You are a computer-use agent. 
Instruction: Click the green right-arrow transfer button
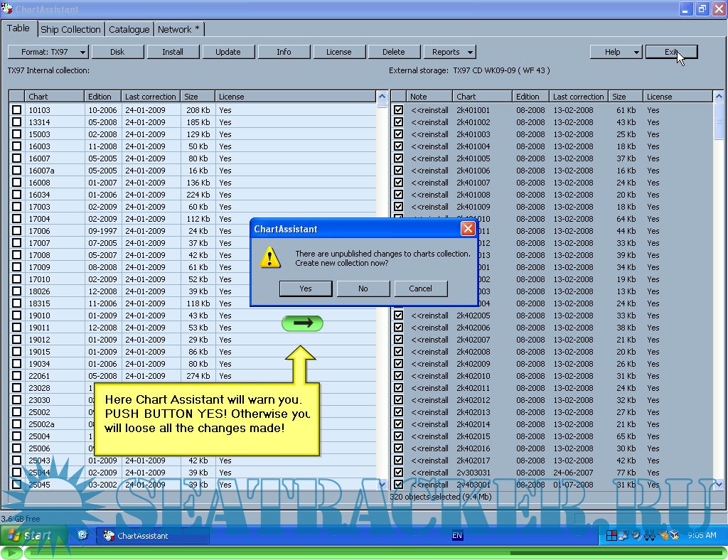tap(302, 323)
